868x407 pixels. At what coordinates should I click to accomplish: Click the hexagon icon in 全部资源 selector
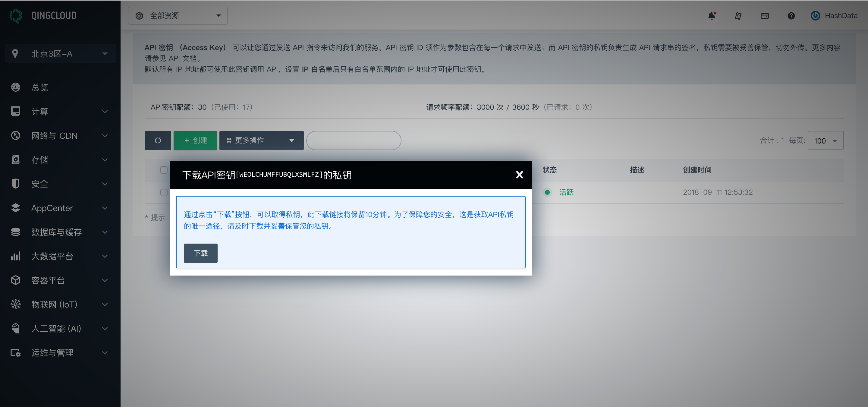[x=139, y=16]
